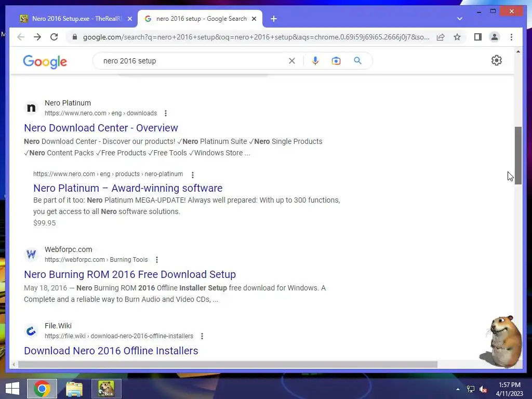Open the Chrome side panel
This screenshot has width=532, height=399.
pos(478,37)
